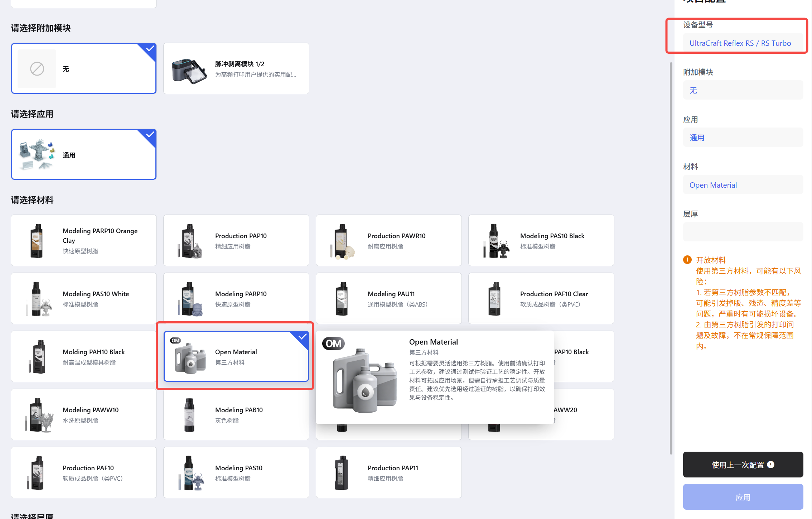812x519 pixels.
Task: Click the Molding PAH10 Black bottle image
Action: (38, 357)
